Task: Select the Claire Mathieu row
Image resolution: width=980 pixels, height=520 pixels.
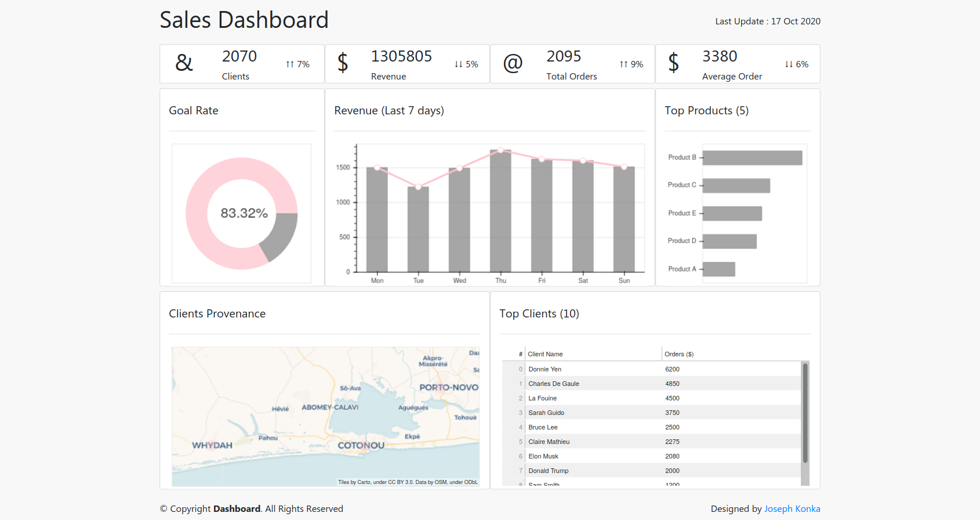Action: [x=651, y=442]
